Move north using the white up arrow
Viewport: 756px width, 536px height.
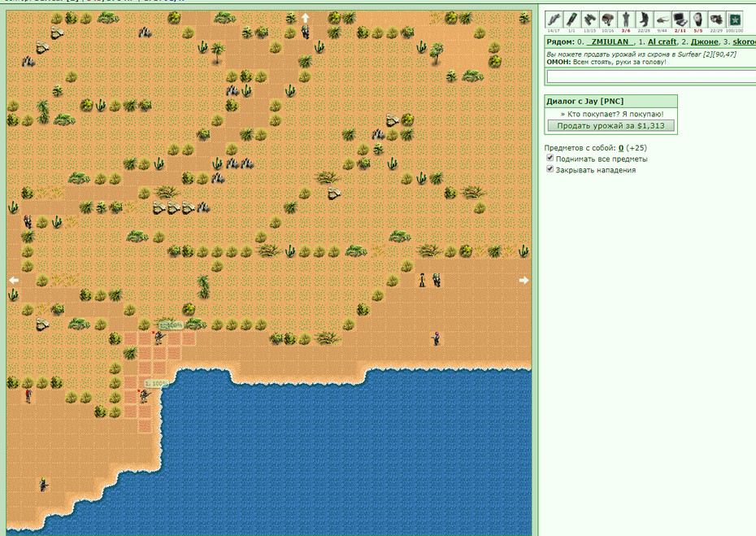pyautogui.click(x=305, y=18)
